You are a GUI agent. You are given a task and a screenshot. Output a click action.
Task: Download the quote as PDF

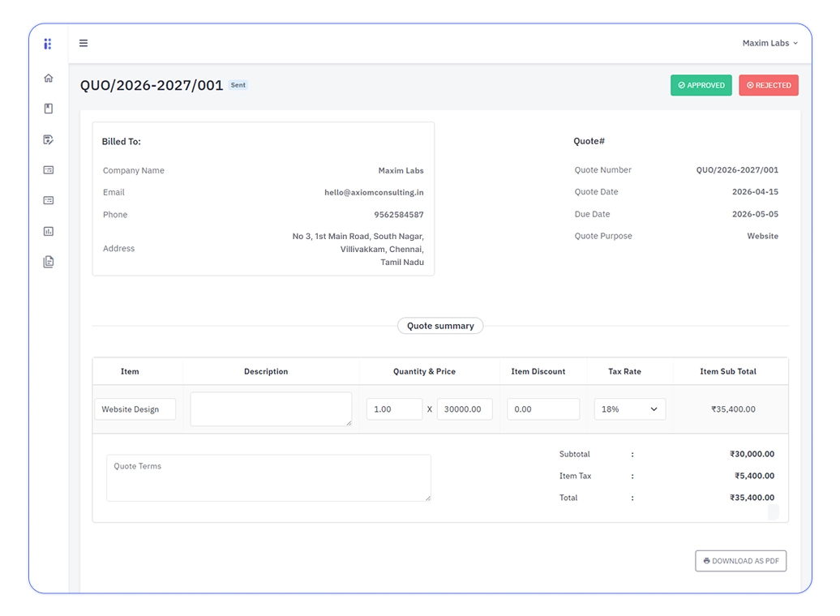coord(740,561)
